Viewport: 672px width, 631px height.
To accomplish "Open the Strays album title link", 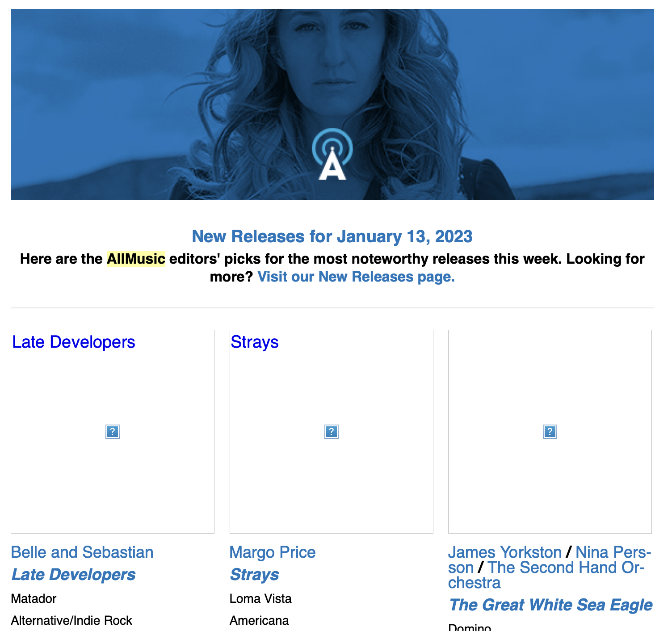I will pyautogui.click(x=254, y=575).
